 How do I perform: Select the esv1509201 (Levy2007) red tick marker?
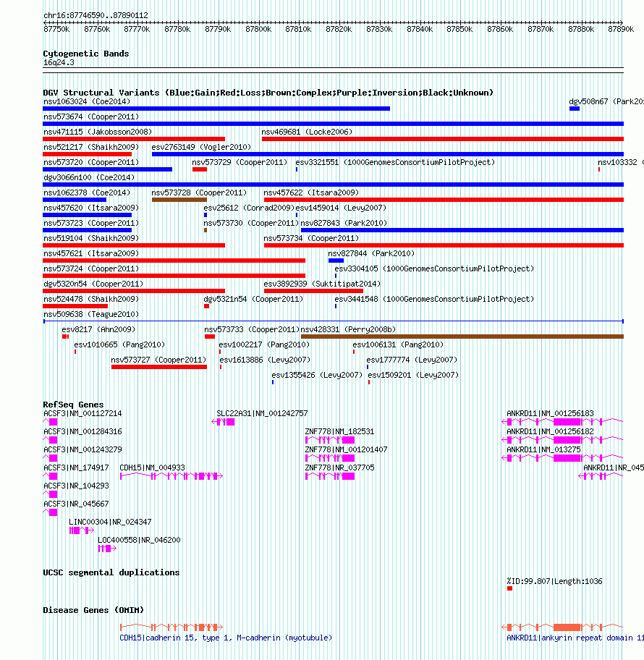(369, 382)
